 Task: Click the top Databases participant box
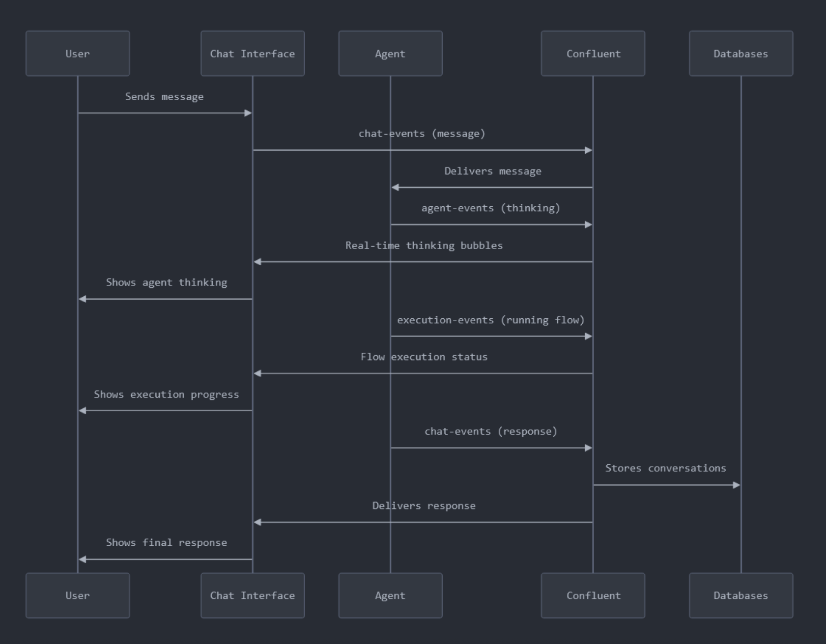[x=741, y=54]
